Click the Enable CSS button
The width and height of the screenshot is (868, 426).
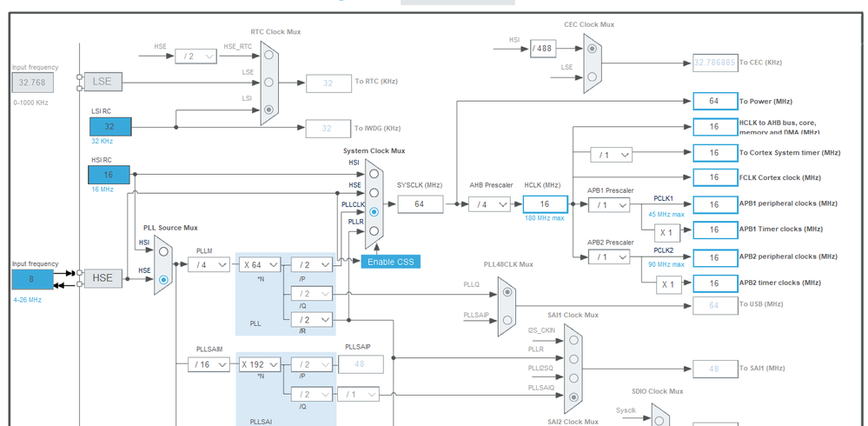391,262
